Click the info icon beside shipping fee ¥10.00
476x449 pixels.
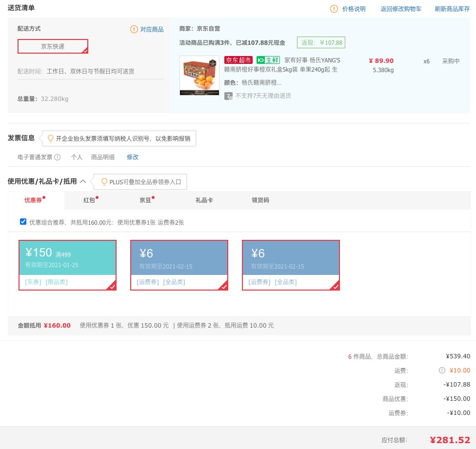(x=442, y=370)
